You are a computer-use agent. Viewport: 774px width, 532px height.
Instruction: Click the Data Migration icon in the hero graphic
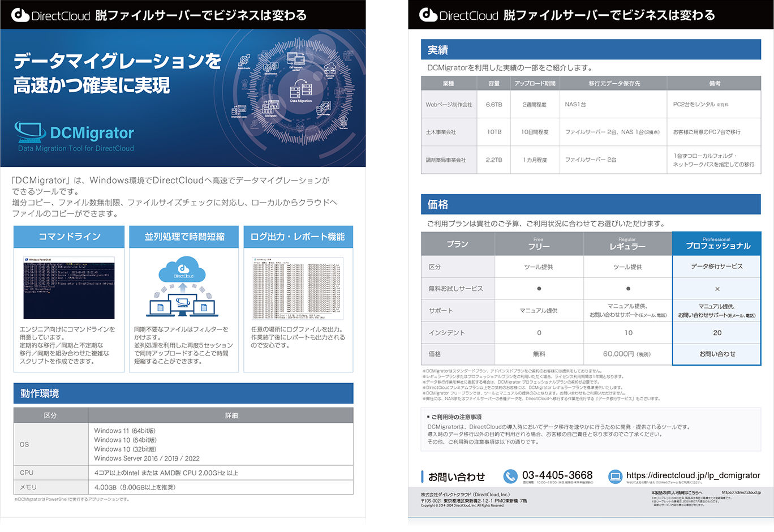(301, 92)
